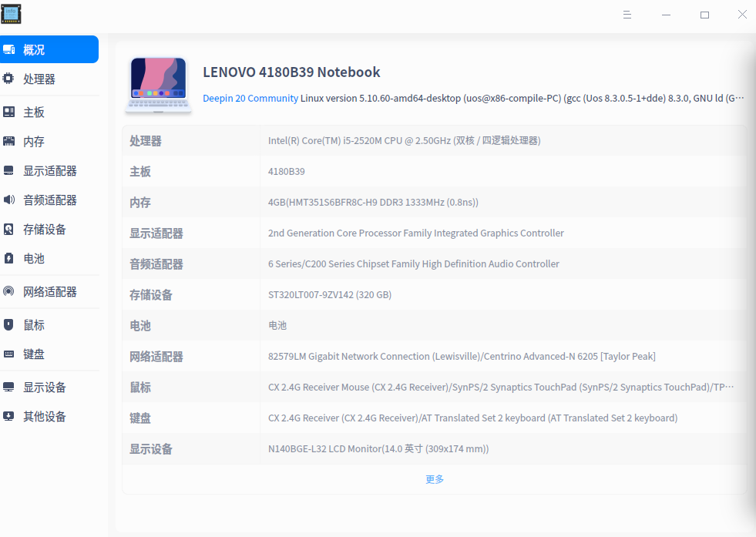Select 音频适配器 sidebar entry
This screenshot has height=537, width=756.
pos(49,200)
